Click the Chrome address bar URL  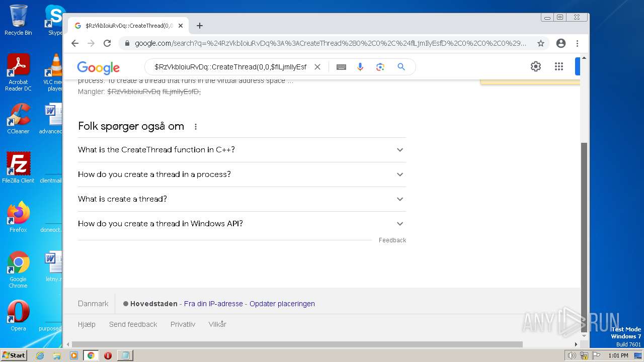tap(330, 43)
